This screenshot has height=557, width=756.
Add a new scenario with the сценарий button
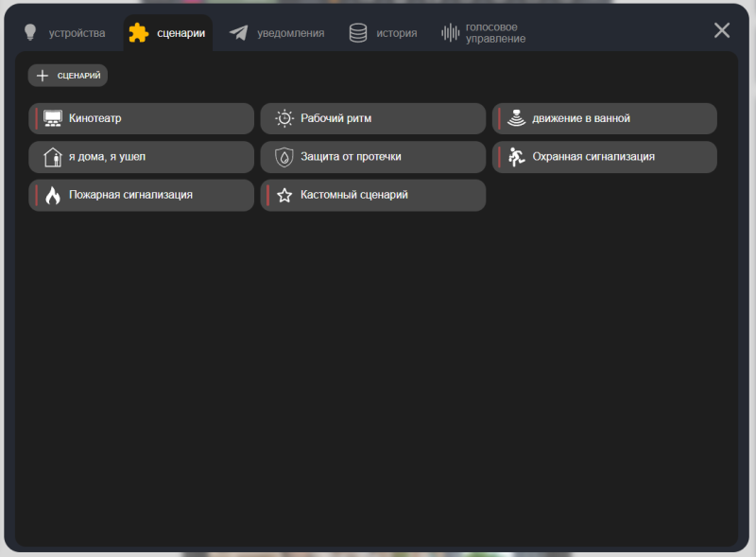tap(68, 76)
